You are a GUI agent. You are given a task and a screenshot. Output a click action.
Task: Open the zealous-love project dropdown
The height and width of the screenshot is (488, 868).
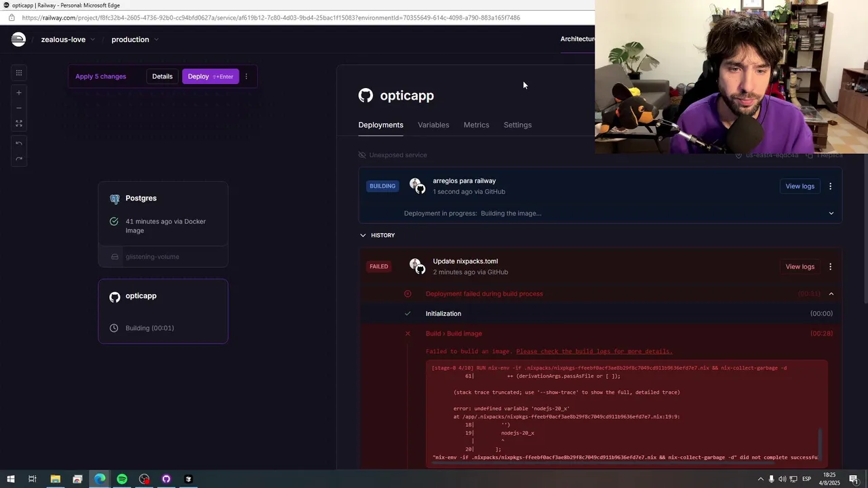click(68, 39)
